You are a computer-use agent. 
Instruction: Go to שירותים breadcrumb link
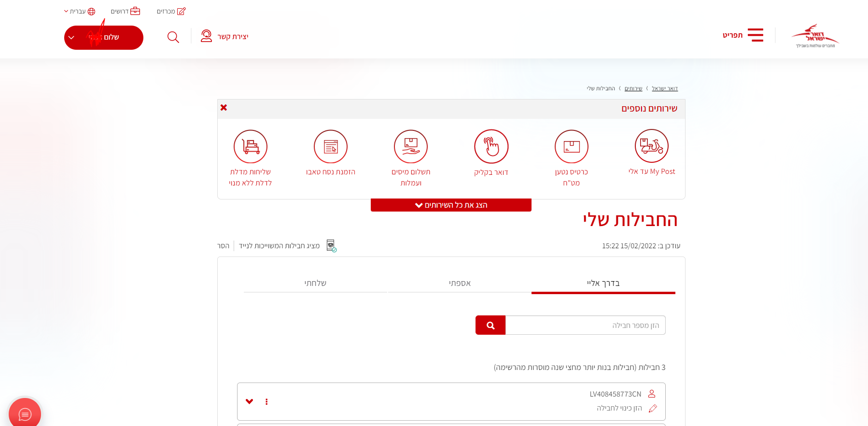633,88
